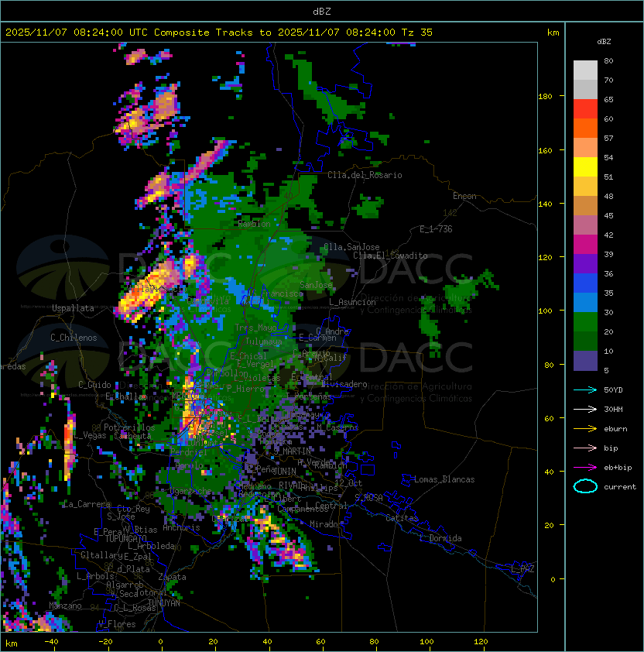
Task: Click the C_Guido place label
Action: [94, 385]
